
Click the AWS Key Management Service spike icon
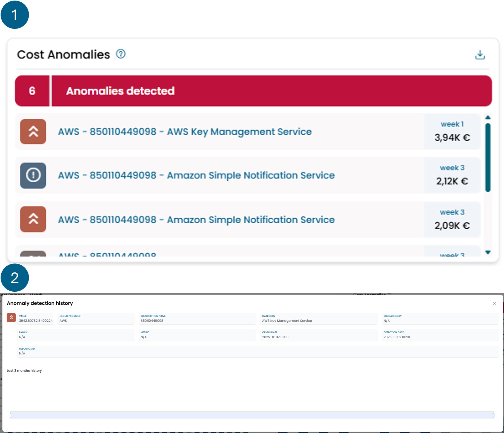(x=33, y=132)
